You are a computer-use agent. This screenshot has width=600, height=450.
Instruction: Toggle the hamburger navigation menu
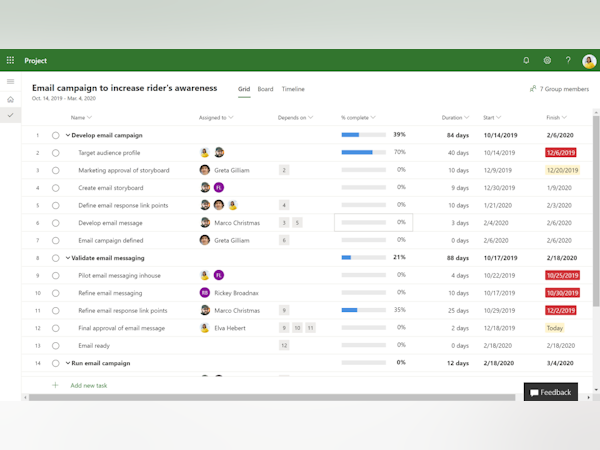tap(11, 82)
